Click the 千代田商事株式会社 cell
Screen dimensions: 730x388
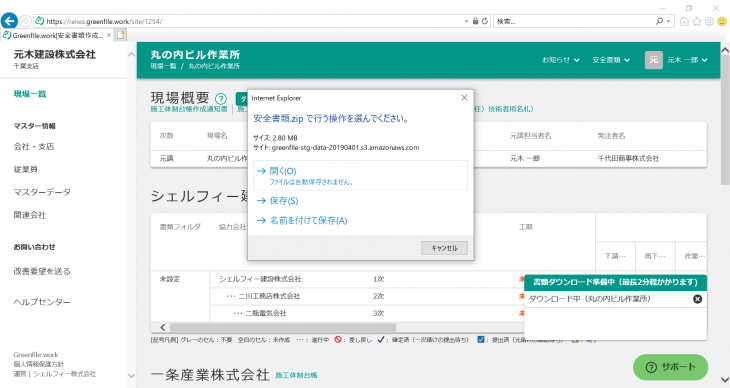pyautogui.click(x=628, y=158)
